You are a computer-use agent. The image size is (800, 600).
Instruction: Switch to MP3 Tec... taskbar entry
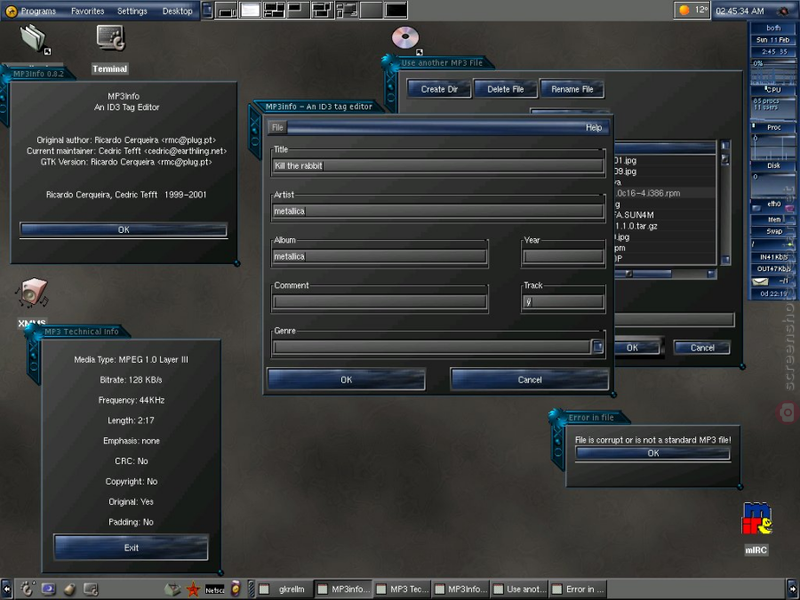[x=403, y=589]
